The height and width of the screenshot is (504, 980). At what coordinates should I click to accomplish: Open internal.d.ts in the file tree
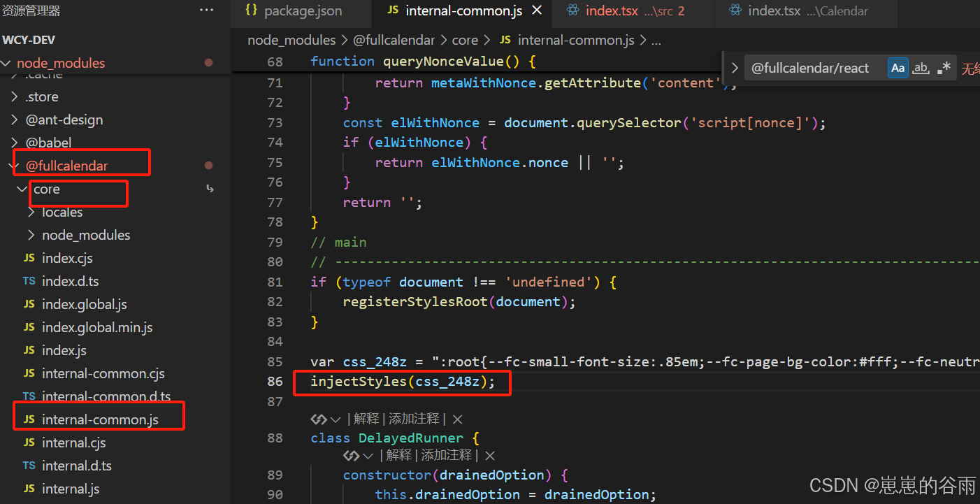point(77,466)
